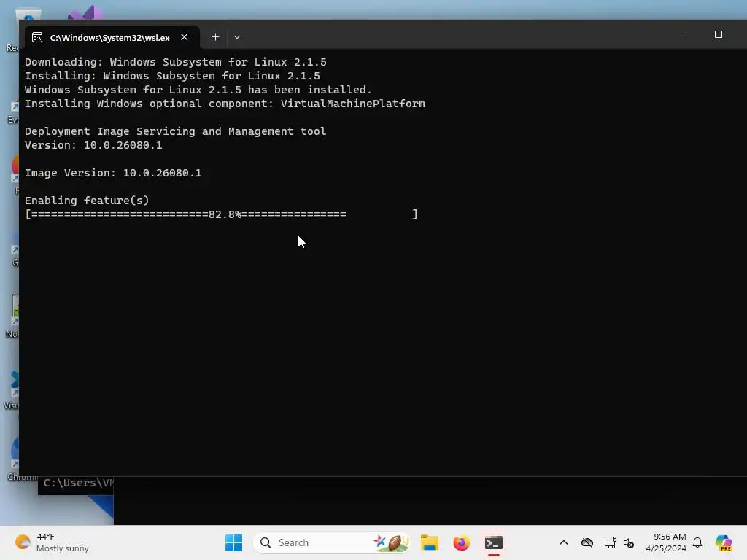Show hidden system tray icons
Viewport: 747px width, 560px height.
click(564, 542)
